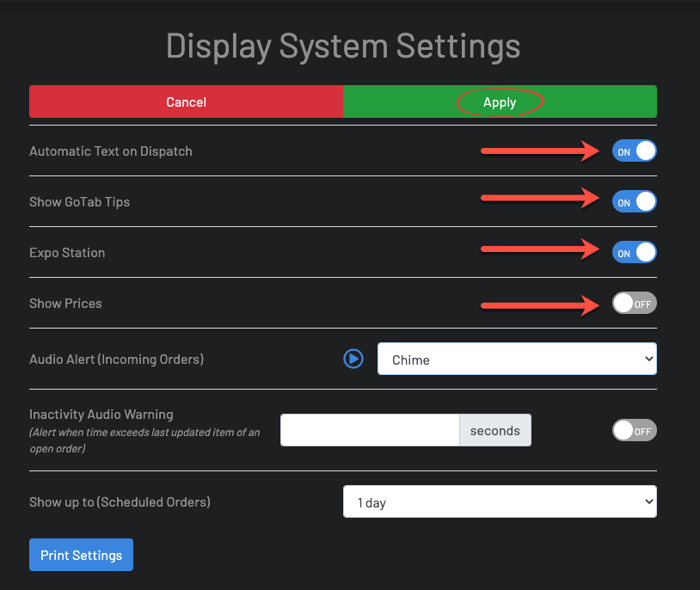Select the Expo Station row label
700x590 pixels.
coord(67,252)
